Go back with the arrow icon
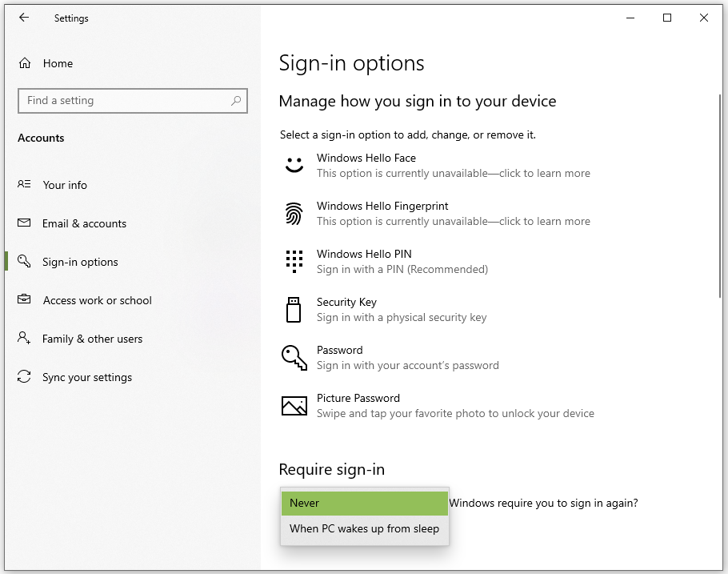 point(24,18)
